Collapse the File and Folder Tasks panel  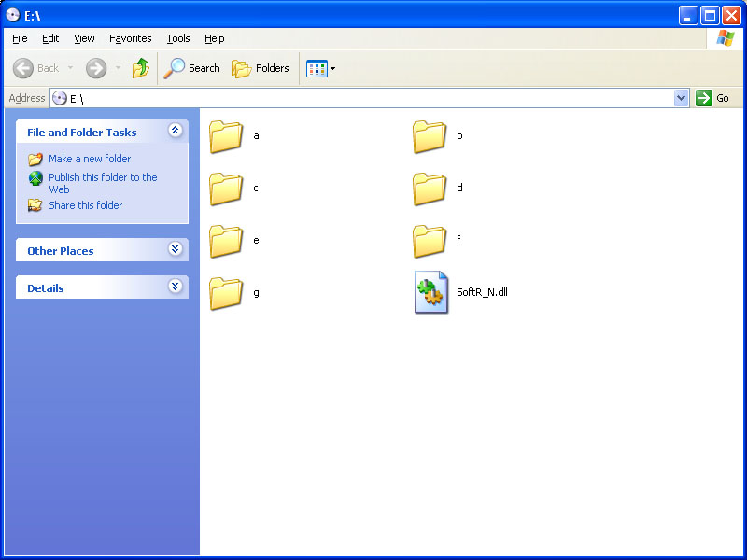tap(176, 130)
